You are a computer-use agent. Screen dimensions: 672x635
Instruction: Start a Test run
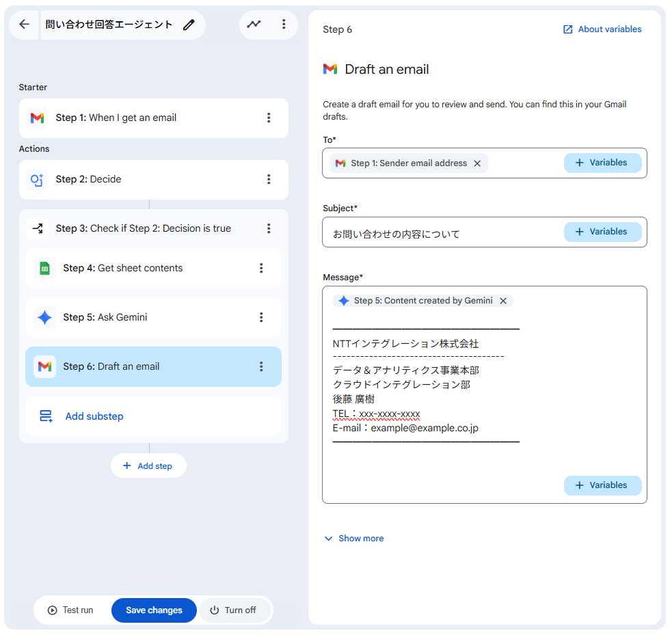(71, 610)
